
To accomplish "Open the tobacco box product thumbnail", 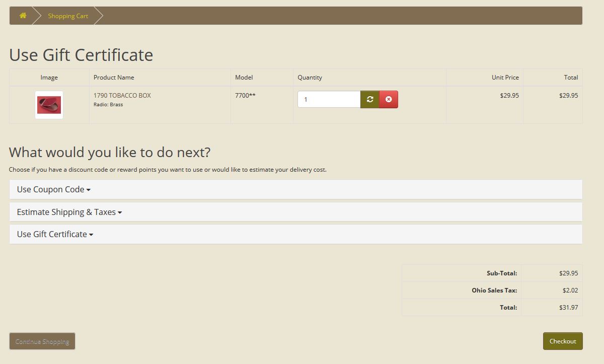I will [49, 105].
